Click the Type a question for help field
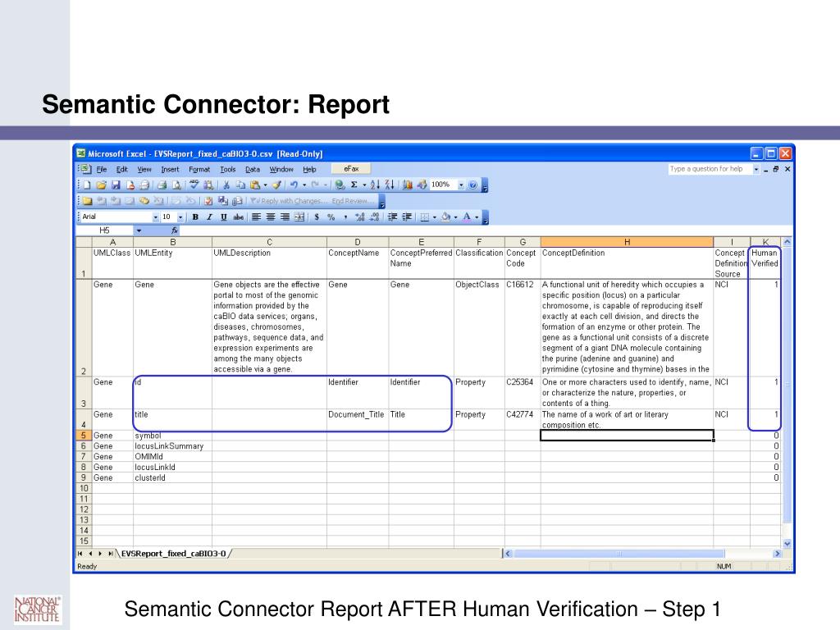Viewport: 840px width, 630px height. (710, 169)
